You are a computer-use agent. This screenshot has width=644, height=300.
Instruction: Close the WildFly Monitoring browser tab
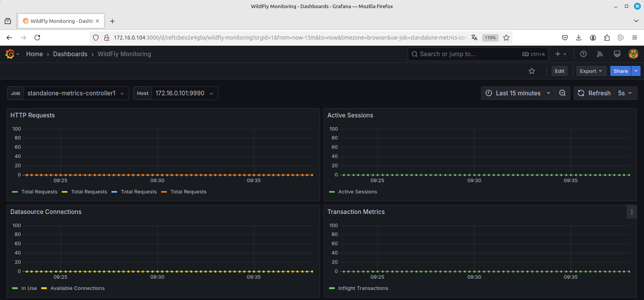coord(97,21)
